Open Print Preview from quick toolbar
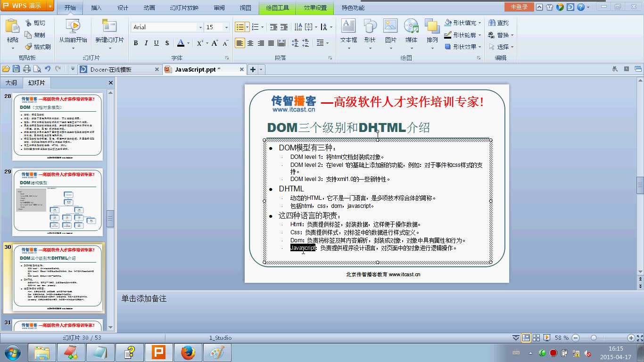Image resolution: width=644 pixels, height=362 pixels. [37, 69]
